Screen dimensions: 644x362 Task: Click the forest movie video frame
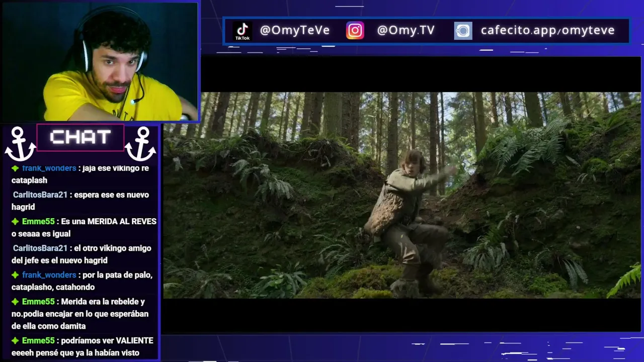tap(402, 195)
